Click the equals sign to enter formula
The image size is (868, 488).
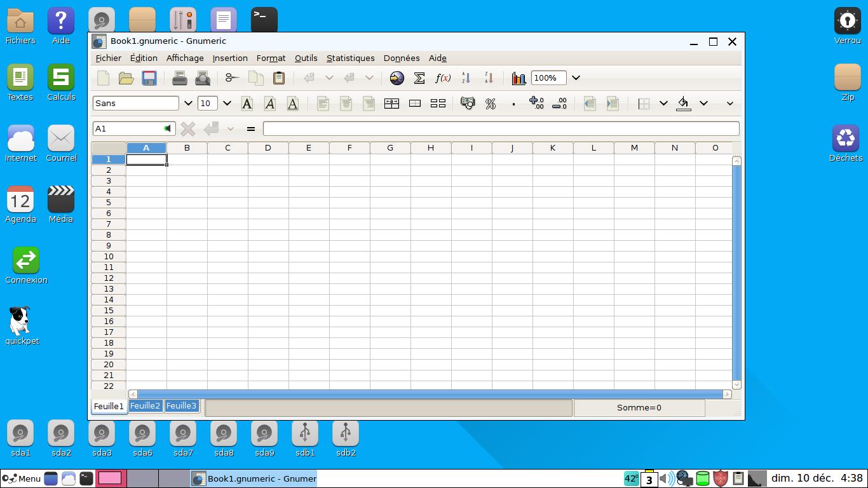coord(251,129)
